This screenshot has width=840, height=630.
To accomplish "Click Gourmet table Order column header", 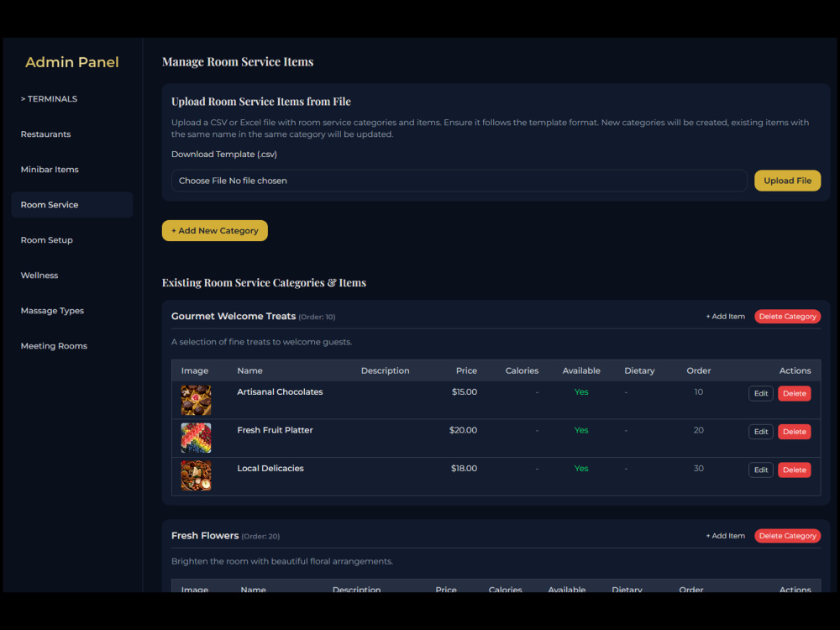I will 699,370.
